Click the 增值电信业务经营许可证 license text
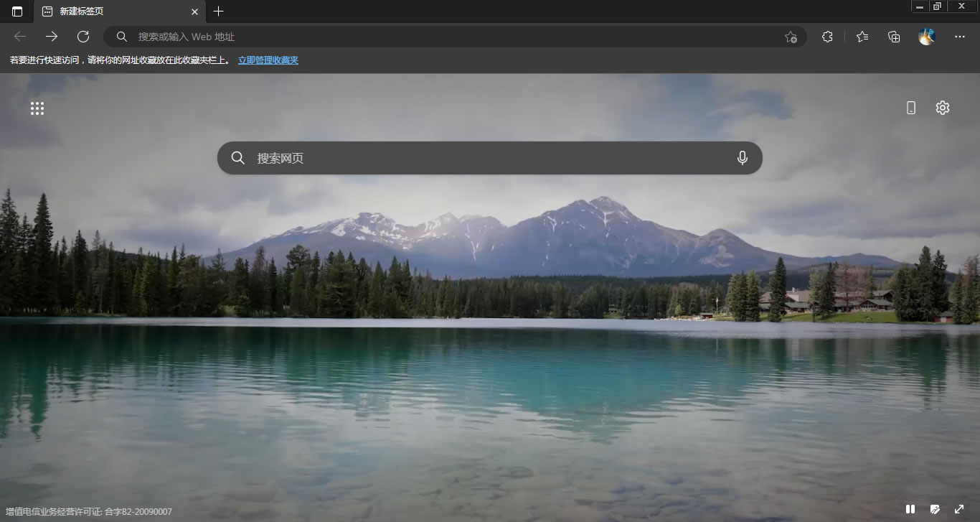 (x=89, y=512)
